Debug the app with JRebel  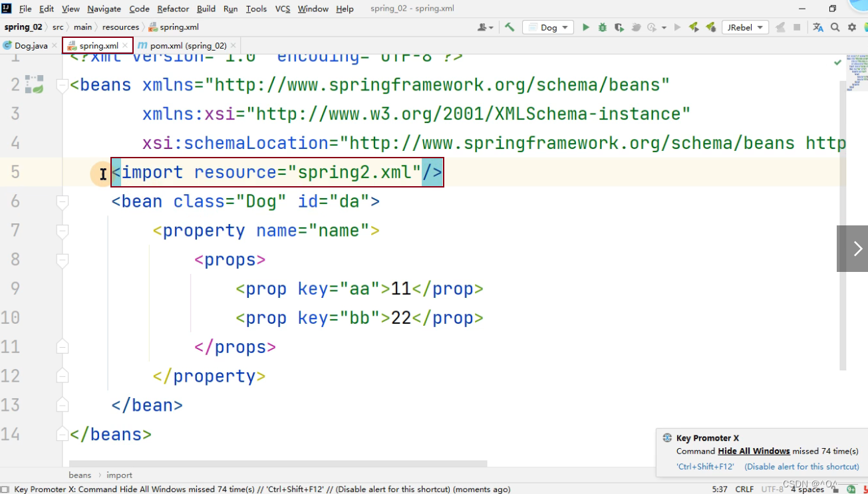(x=710, y=27)
